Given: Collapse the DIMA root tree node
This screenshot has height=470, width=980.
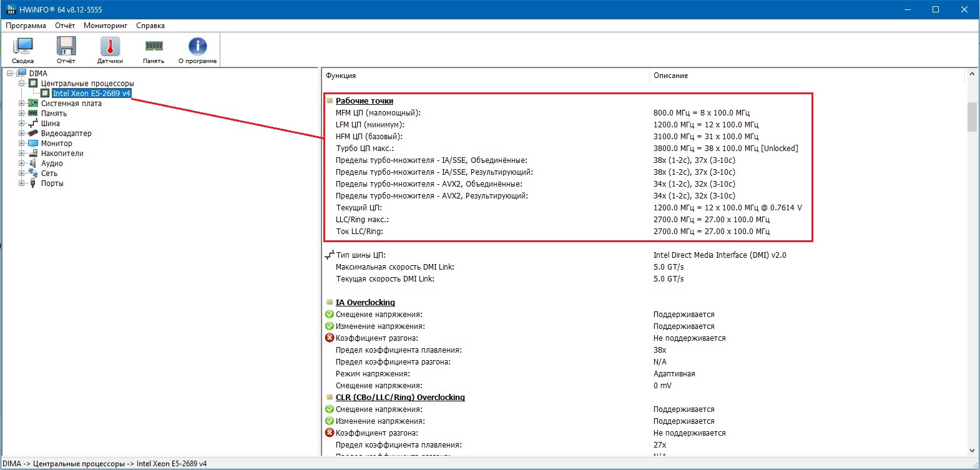Looking at the screenshot, I should (x=10, y=73).
